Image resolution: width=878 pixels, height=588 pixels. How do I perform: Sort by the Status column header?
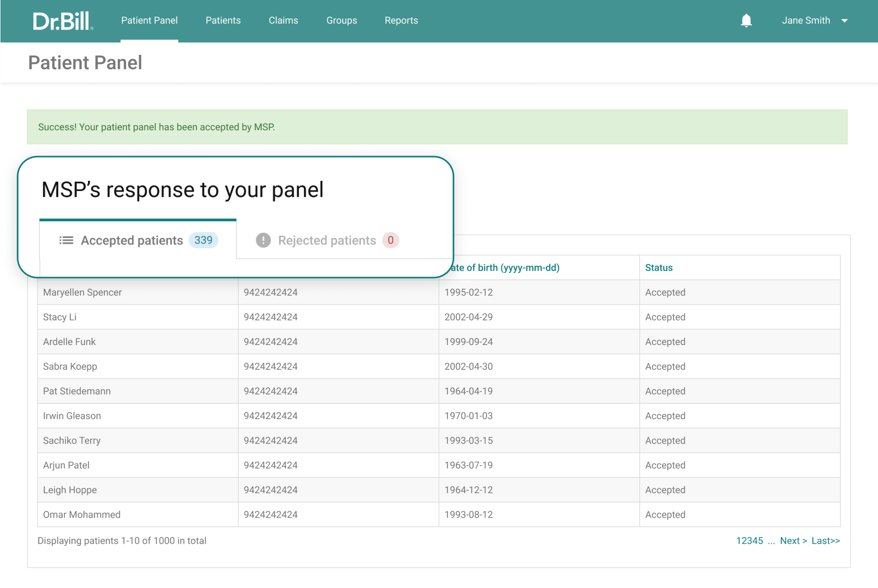click(659, 267)
